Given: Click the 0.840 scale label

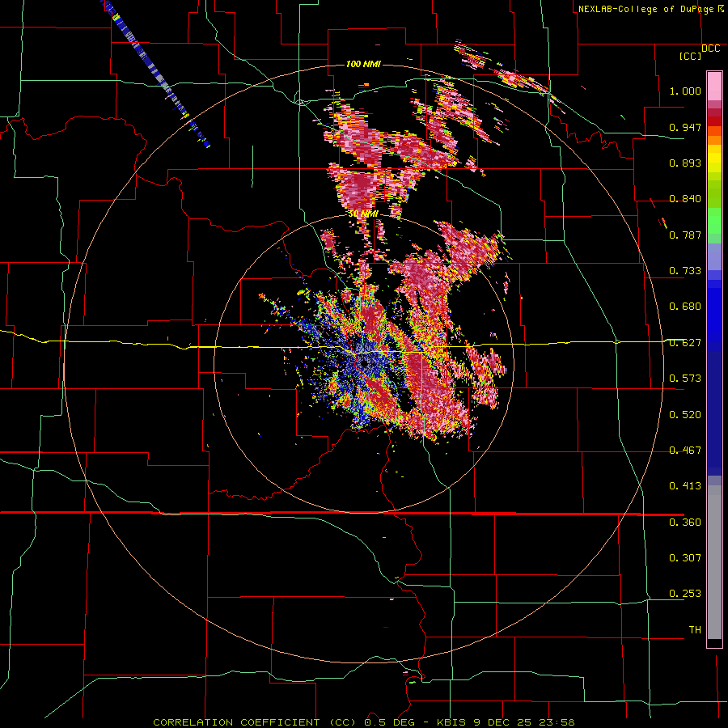Looking at the screenshot, I should coord(685,199).
